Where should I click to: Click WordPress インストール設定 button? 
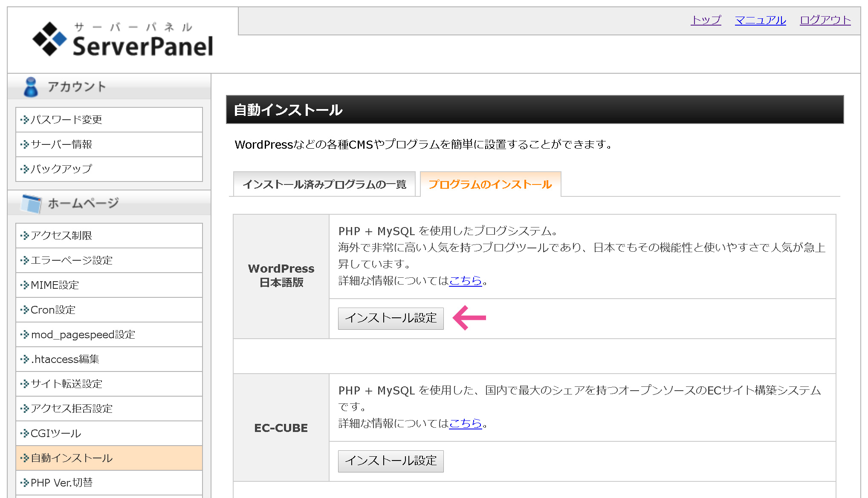(x=391, y=318)
